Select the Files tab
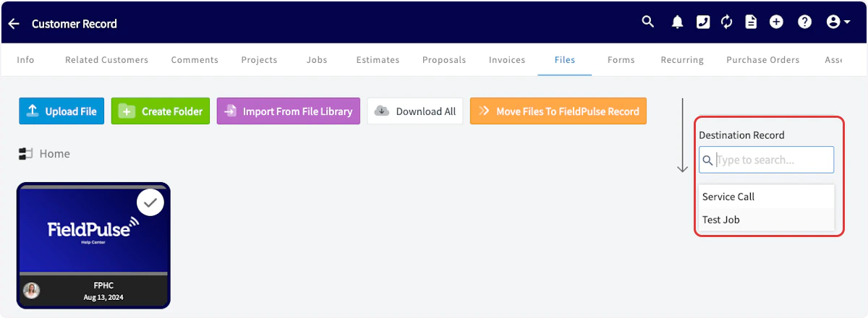The width and height of the screenshot is (868, 318). (x=565, y=60)
